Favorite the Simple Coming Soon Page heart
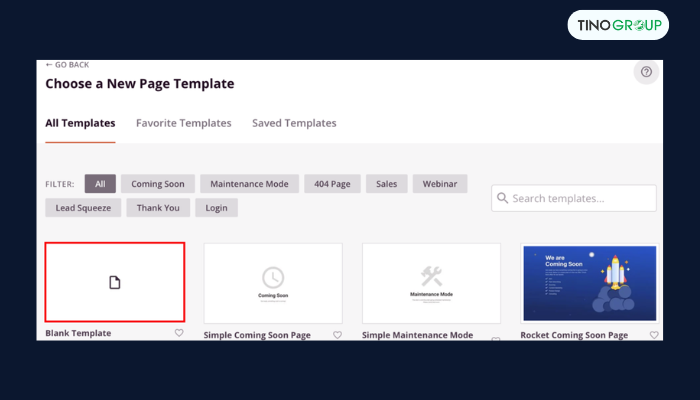The image size is (700, 400). point(337,335)
